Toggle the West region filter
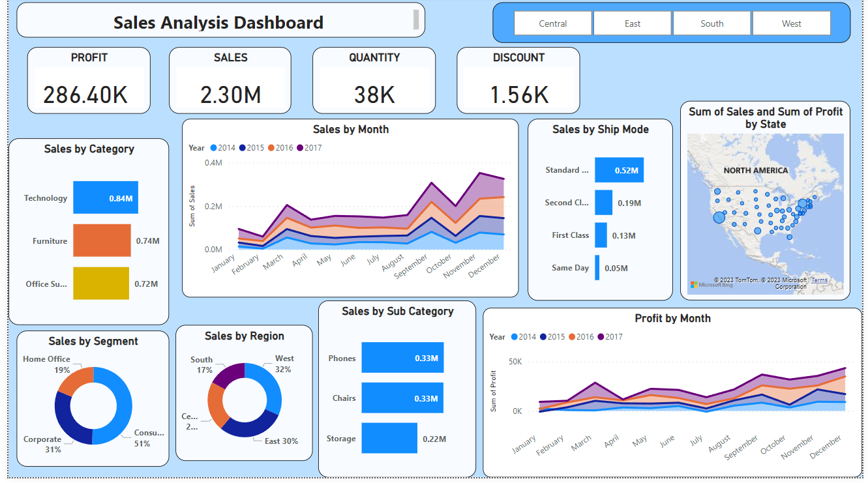Screen dimensions: 868x483 tap(791, 23)
